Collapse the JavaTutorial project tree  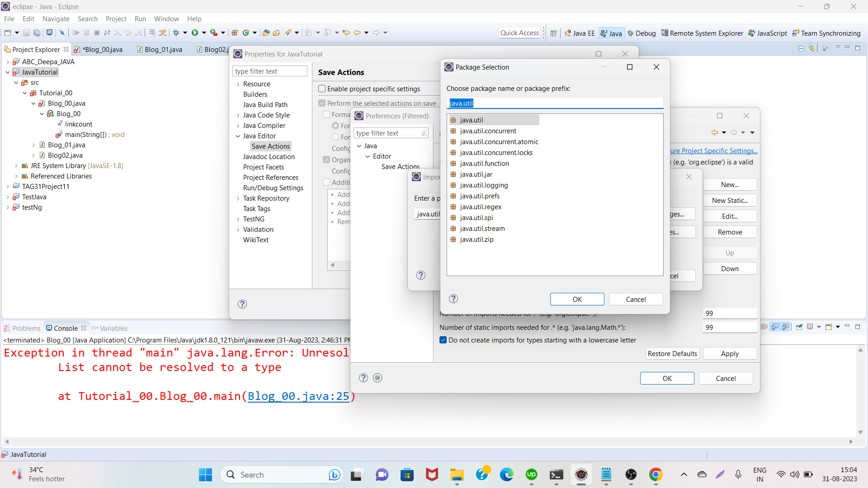pyautogui.click(x=7, y=72)
